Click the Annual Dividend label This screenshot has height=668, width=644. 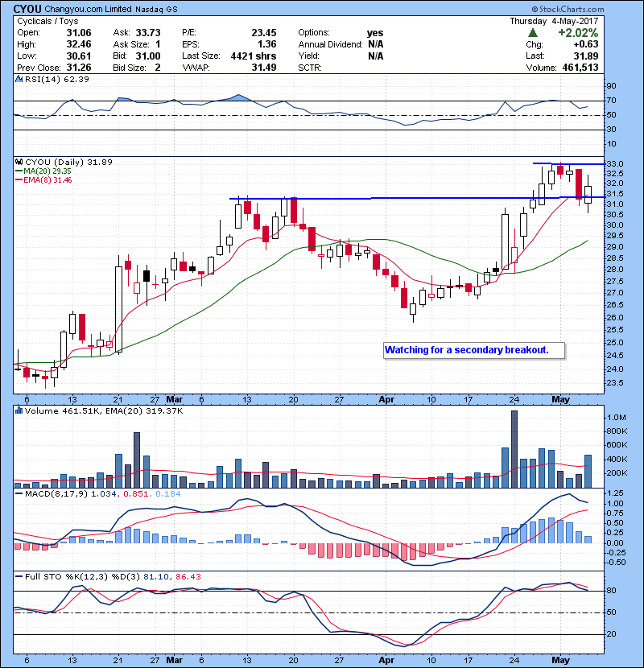(x=330, y=44)
